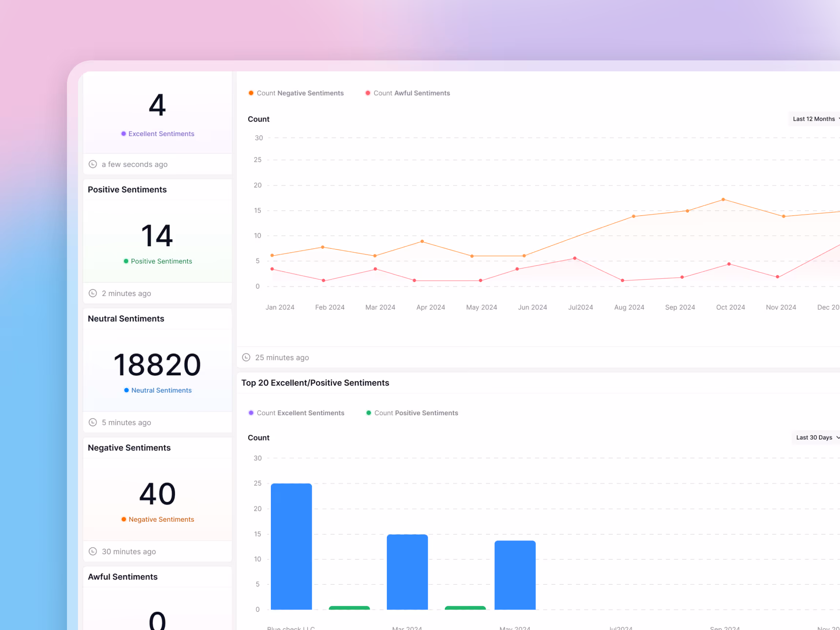This screenshot has width=840, height=630.
Task: Click the blue Neutral Sentiments label under 18820
Action: (158, 390)
